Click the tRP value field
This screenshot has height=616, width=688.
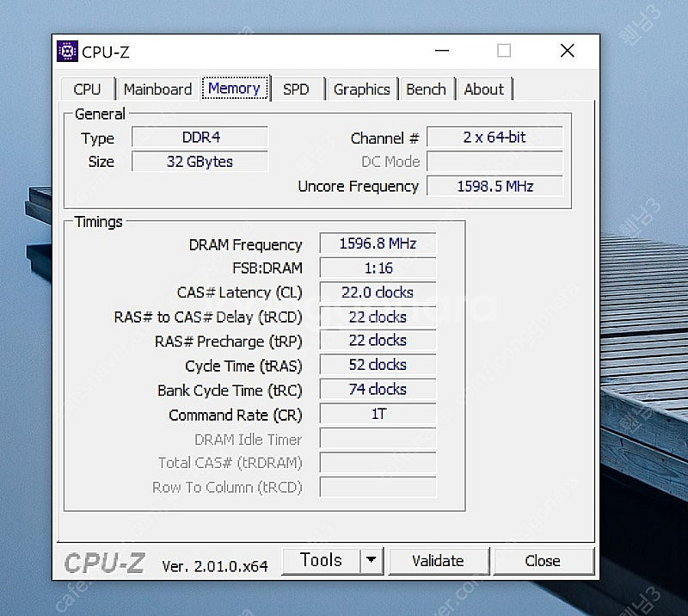pos(378,341)
